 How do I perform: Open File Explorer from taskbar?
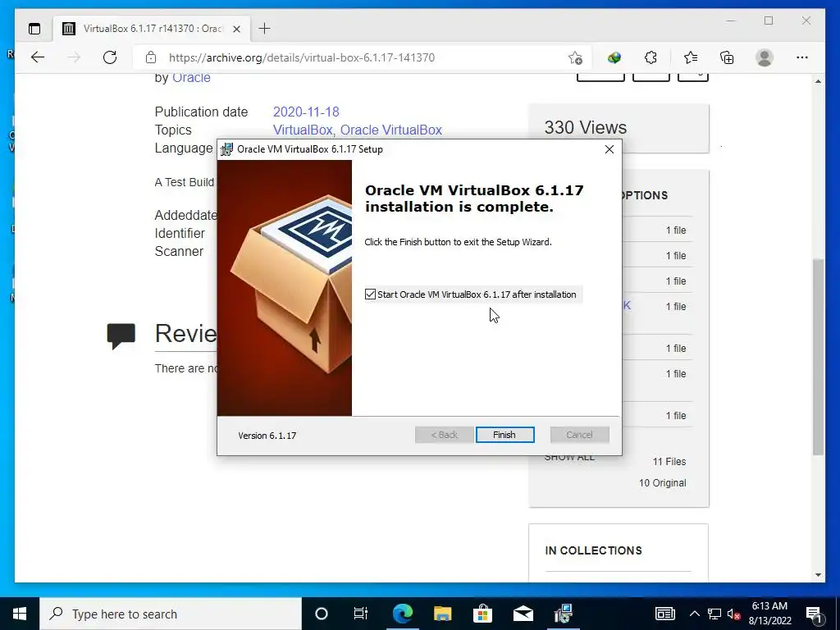tap(442, 614)
